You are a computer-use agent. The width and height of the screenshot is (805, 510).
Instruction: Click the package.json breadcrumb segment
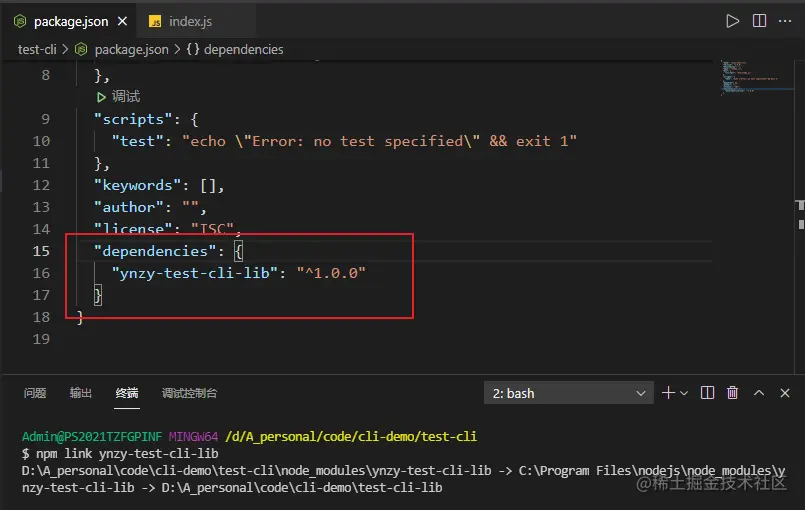[x=131, y=49]
